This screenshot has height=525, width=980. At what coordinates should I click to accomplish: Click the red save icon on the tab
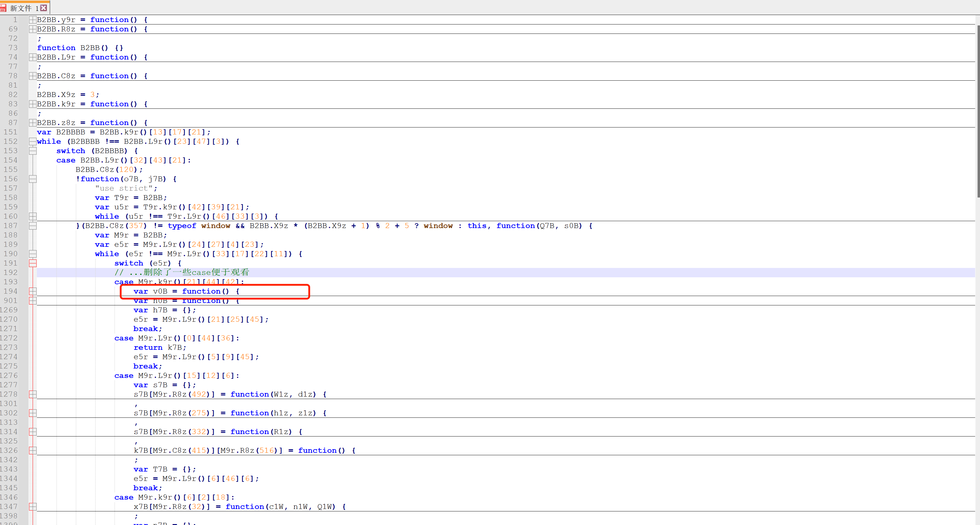coord(3,8)
